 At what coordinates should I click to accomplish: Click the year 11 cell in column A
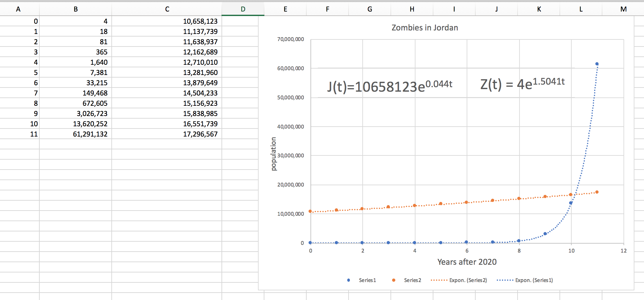(x=20, y=134)
